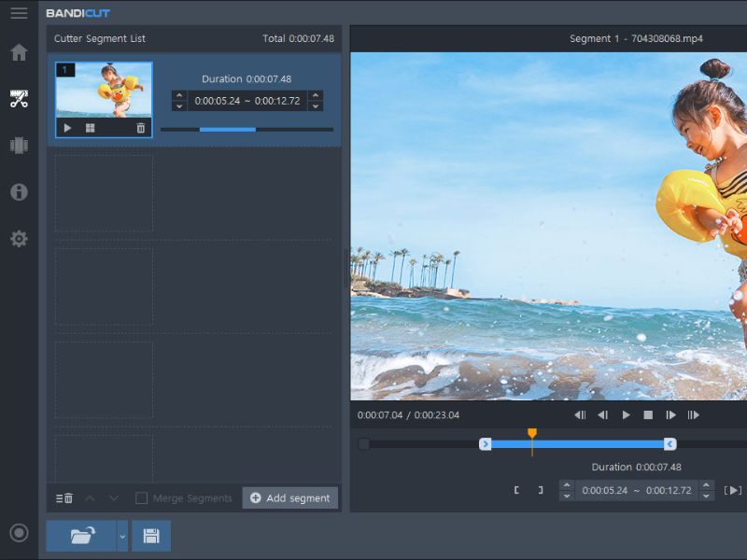Open Settings gear in the sidebar

click(19, 239)
